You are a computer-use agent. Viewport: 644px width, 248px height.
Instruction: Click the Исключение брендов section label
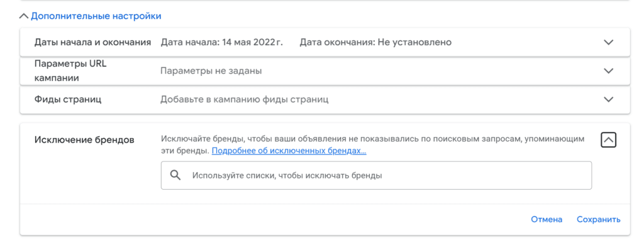tap(85, 140)
